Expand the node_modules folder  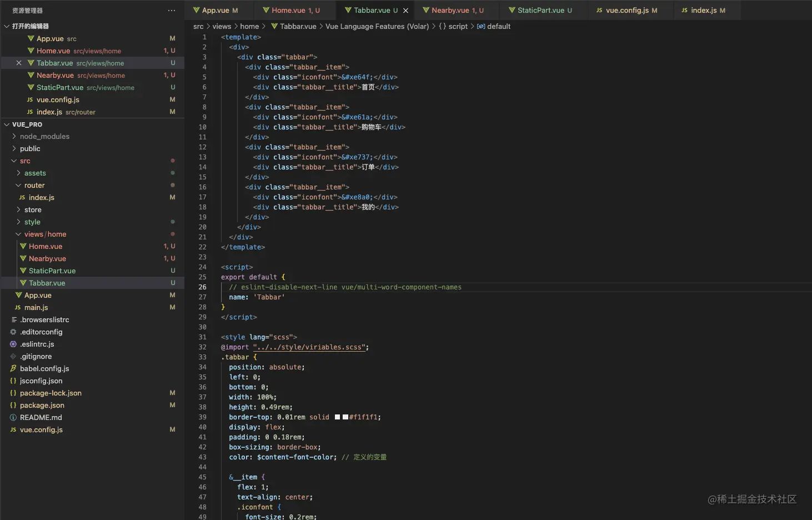tap(44, 136)
